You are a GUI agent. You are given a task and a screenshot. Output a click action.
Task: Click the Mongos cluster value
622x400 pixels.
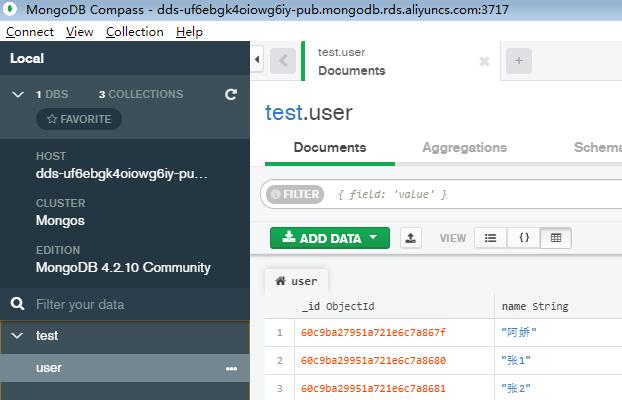(x=60, y=221)
